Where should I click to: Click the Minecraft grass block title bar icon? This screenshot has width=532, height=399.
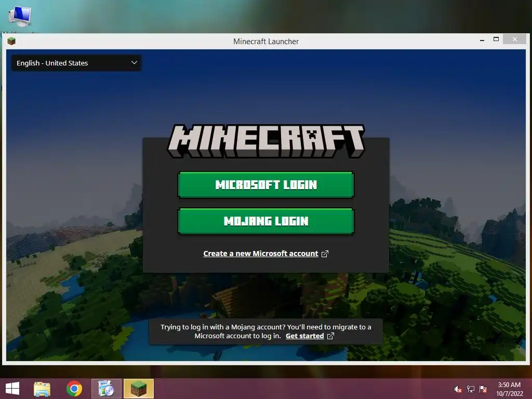click(x=11, y=42)
